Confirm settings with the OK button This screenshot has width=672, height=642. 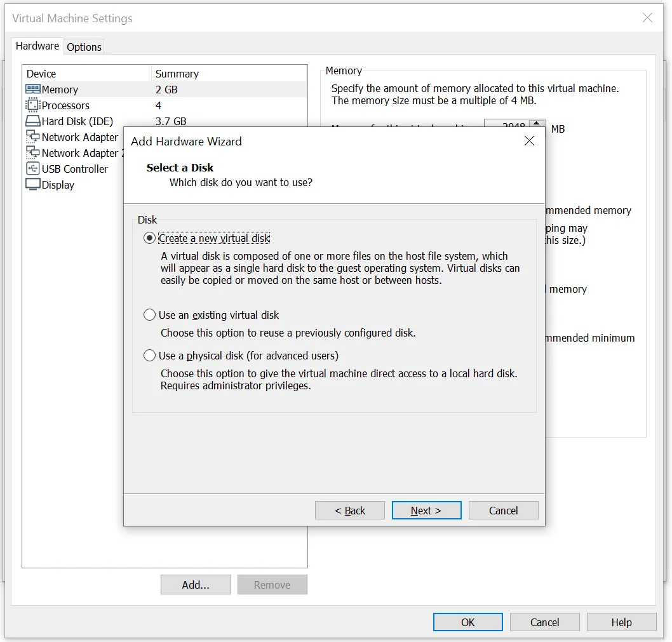(x=467, y=622)
